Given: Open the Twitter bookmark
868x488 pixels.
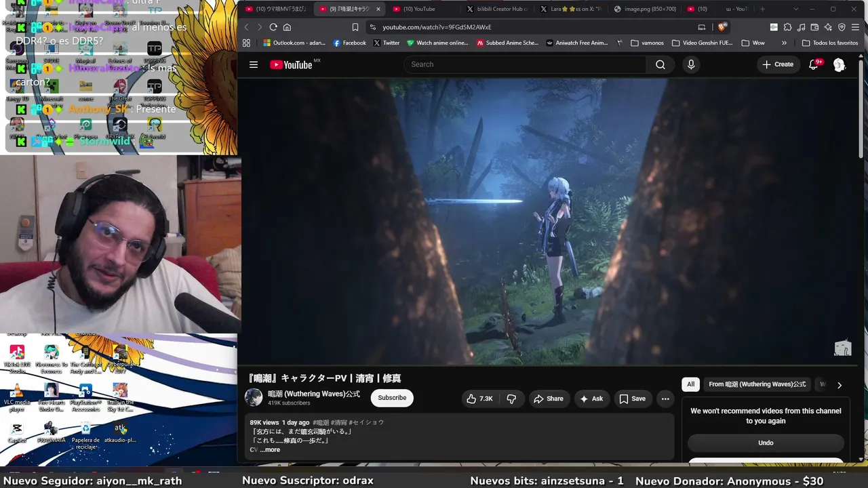Looking at the screenshot, I should click(387, 43).
